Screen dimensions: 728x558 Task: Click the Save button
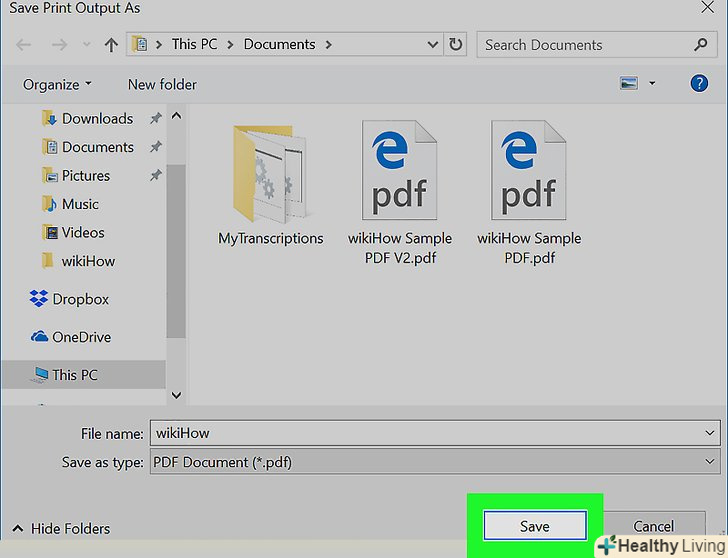(535, 526)
